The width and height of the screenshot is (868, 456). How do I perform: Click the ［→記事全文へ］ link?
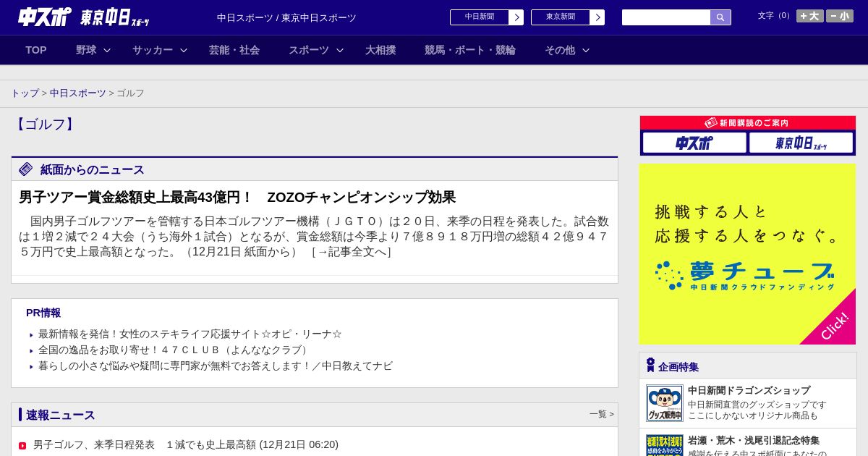pos(351,252)
